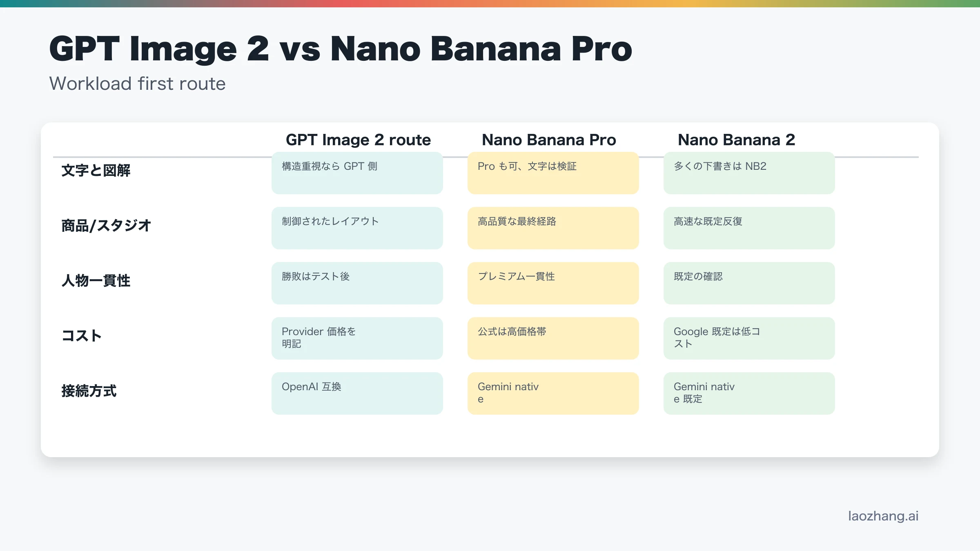980x551 pixels.
Task: Choose the プレミアム一貫性 cell
Action: pyautogui.click(x=553, y=283)
